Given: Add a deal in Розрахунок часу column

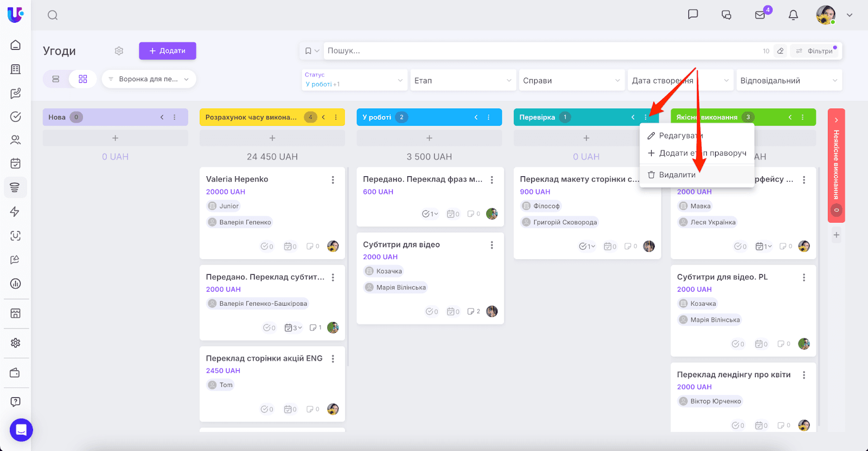Looking at the screenshot, I should [272, 138].
